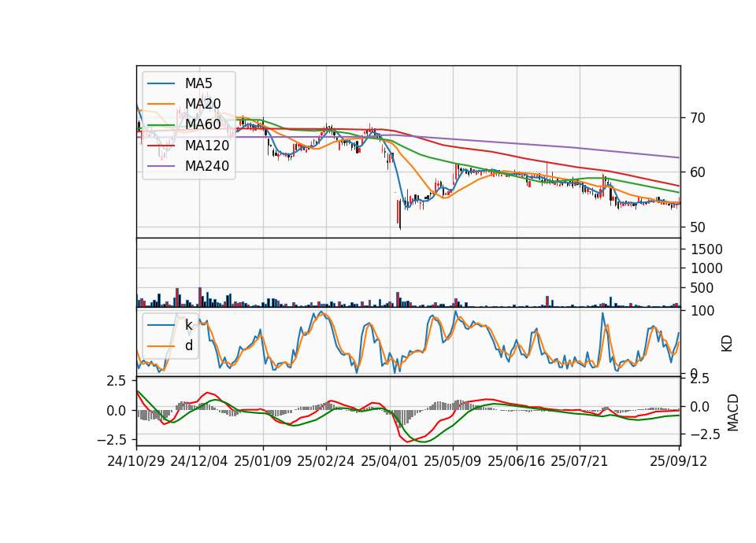Click the 25/02/24 date axis label
This screenshot has width=756, height=543.
[x=326, y=461]
